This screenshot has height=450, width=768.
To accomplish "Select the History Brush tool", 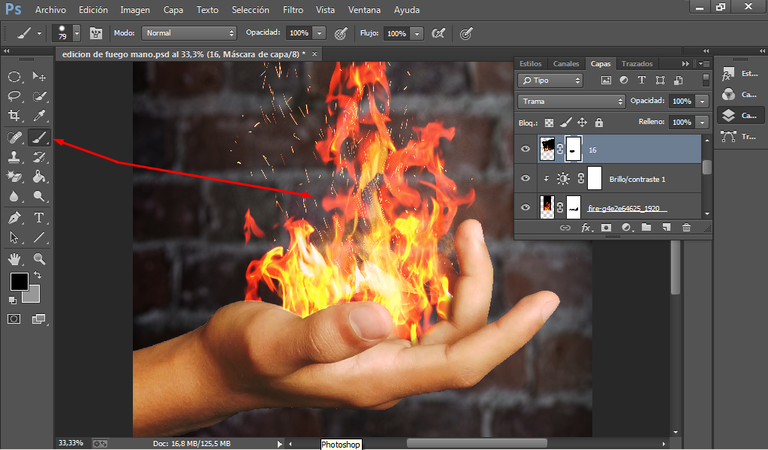I will [39, 157].
